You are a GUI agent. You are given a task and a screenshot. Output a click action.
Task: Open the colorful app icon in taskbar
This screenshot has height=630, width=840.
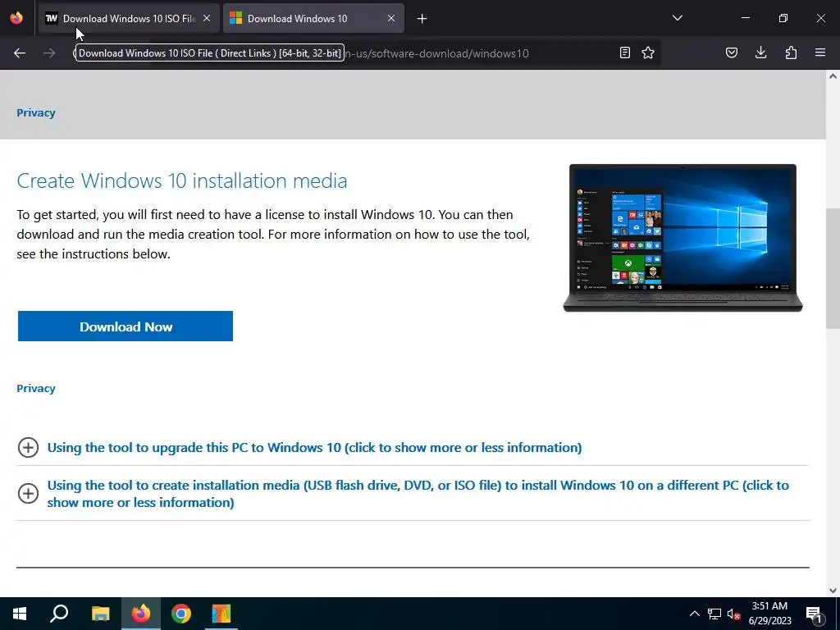tap(221, 614)
